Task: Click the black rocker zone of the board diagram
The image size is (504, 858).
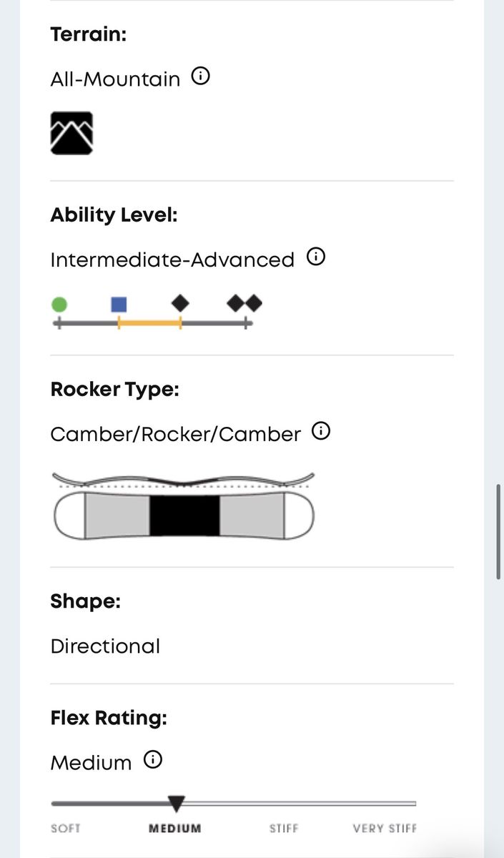Action: pos(184,515)
